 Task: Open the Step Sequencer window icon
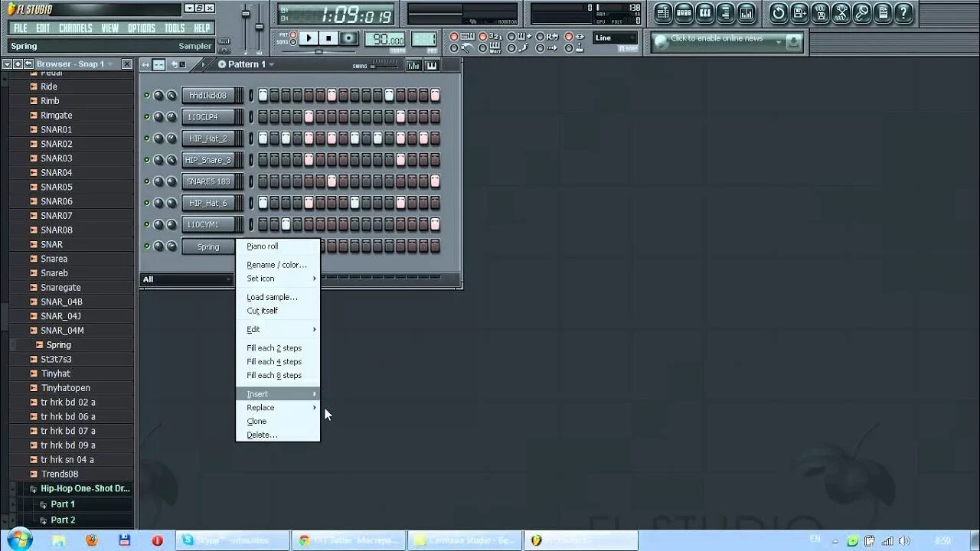(684, 12)
